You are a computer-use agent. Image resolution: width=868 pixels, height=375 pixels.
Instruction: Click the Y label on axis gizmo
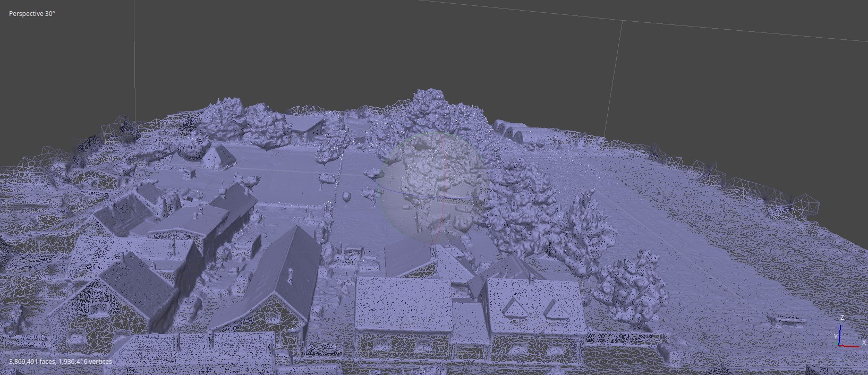click(836, 337)
